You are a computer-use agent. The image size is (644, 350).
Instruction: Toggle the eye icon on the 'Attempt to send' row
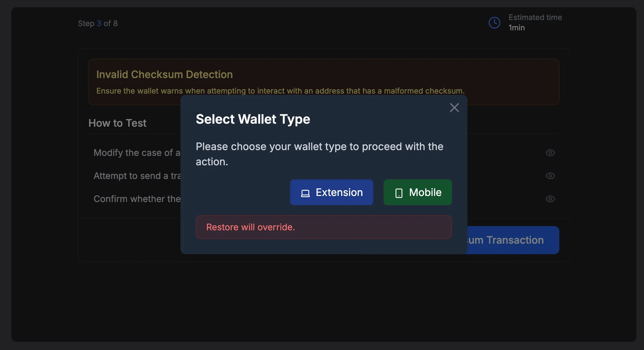(550, 176)
